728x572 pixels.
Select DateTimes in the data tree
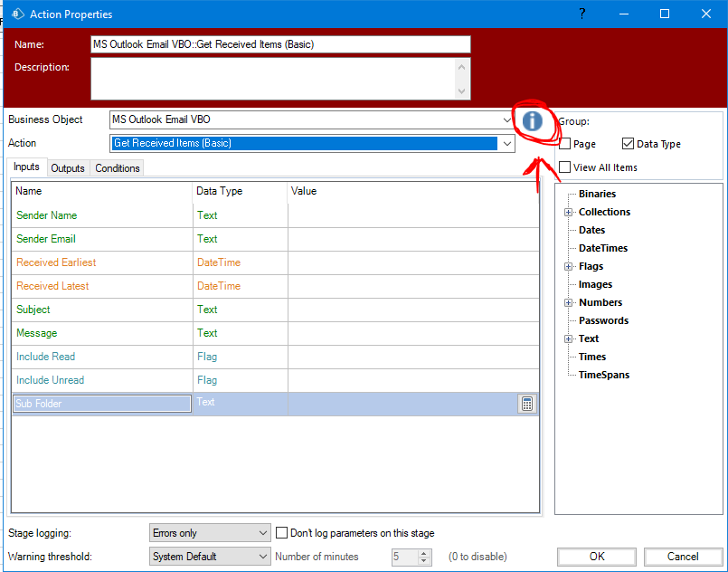tap(603, 248)
